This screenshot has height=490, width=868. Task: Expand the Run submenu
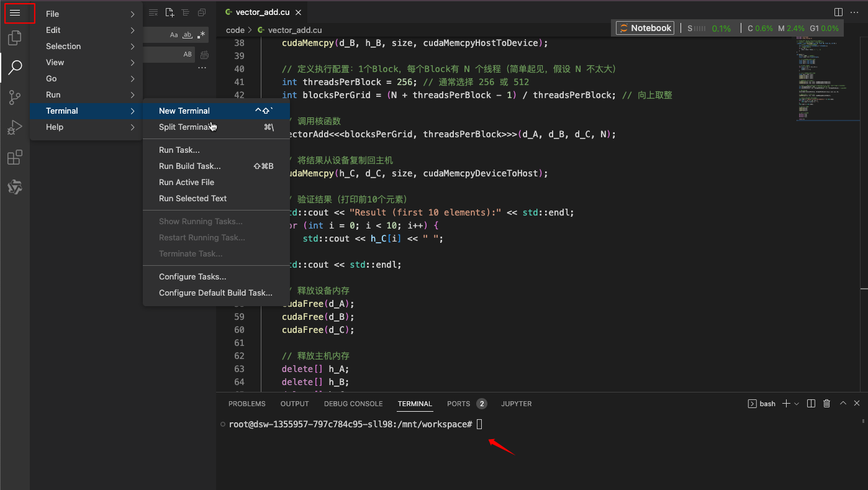(x=86, y=94)
